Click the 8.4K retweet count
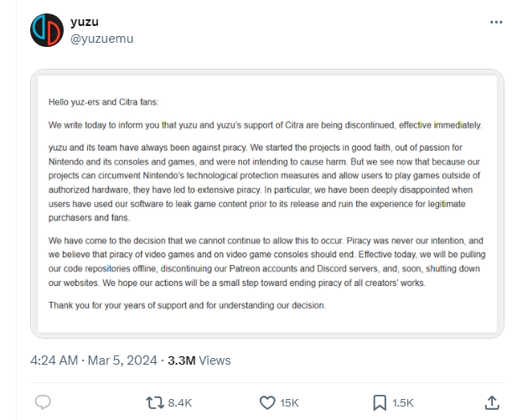 (x=180, y=403)
